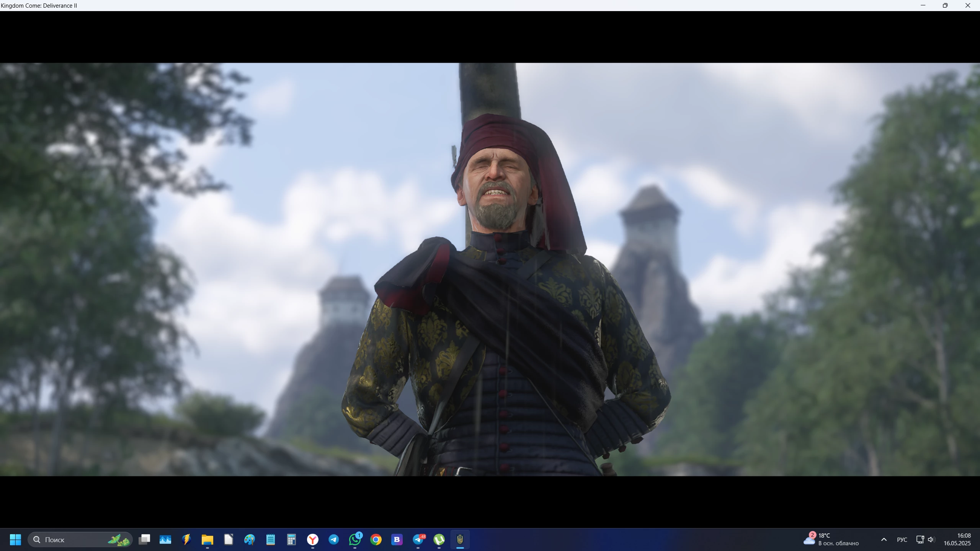Image resolution: width=980 pixels, height=551 pixels.
Task: Open Task View from the taskbar
Action: point(144,540)
